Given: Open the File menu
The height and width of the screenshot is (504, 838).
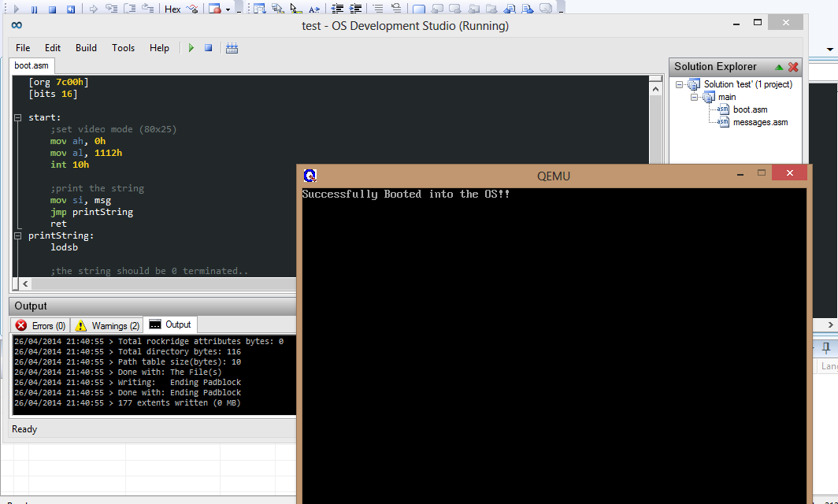Looking at the screenshot, I should point(23,48).
